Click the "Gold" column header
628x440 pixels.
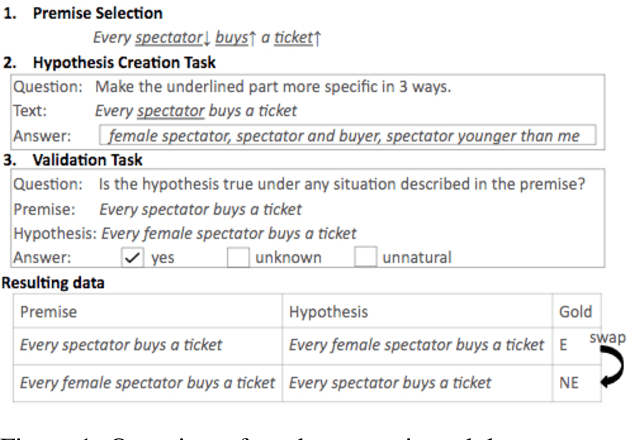(x=575, y=312)
